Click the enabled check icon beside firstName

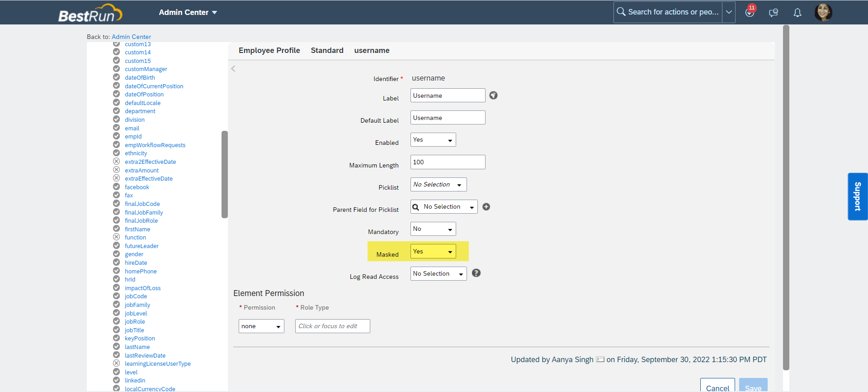pyautogui.click(x=116, y=229)
